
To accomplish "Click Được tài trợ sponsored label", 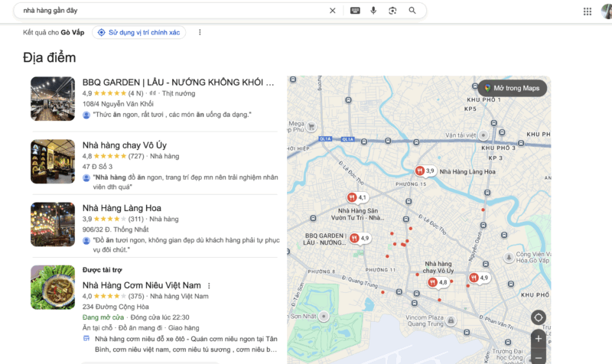I will [103, 270].
